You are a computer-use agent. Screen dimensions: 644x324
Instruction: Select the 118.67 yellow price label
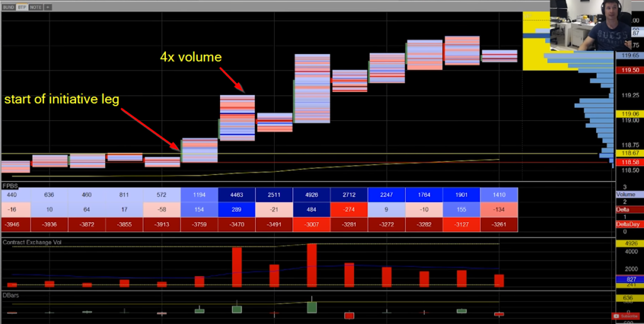coord(630,153)
